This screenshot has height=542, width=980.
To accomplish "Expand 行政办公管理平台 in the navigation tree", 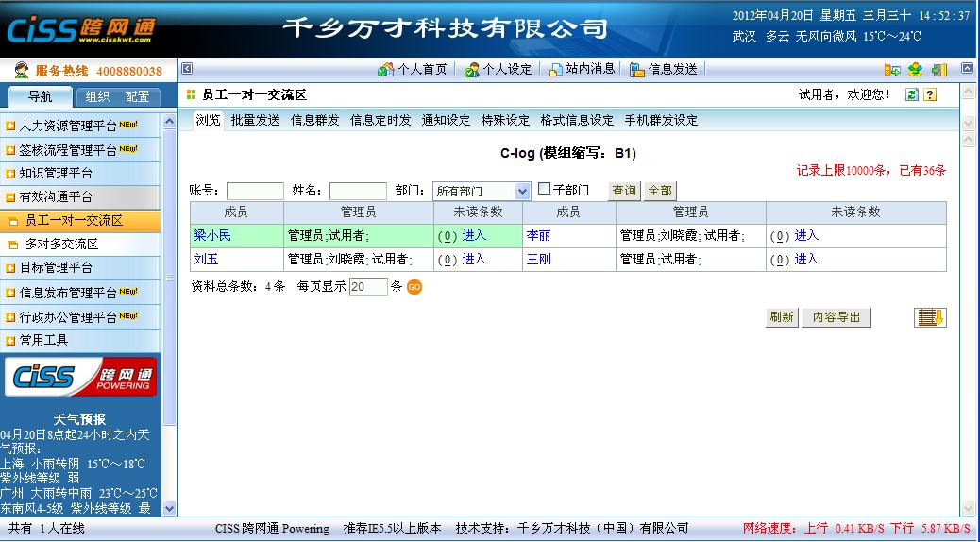I will click(x=10, y=317).
